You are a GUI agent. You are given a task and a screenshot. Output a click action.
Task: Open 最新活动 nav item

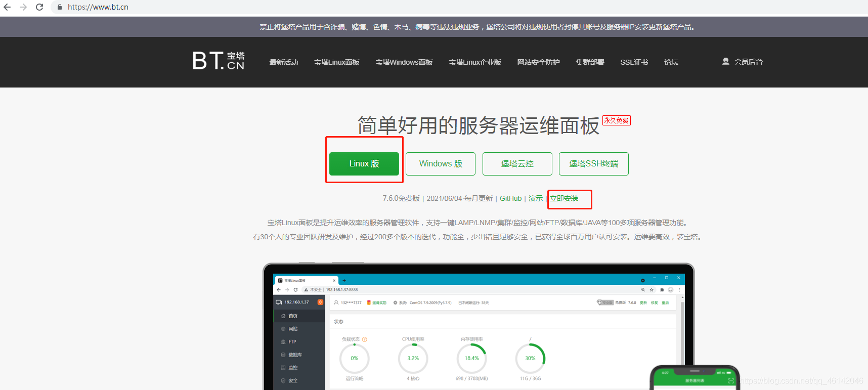pyautogui.click(x=284, y=62)
